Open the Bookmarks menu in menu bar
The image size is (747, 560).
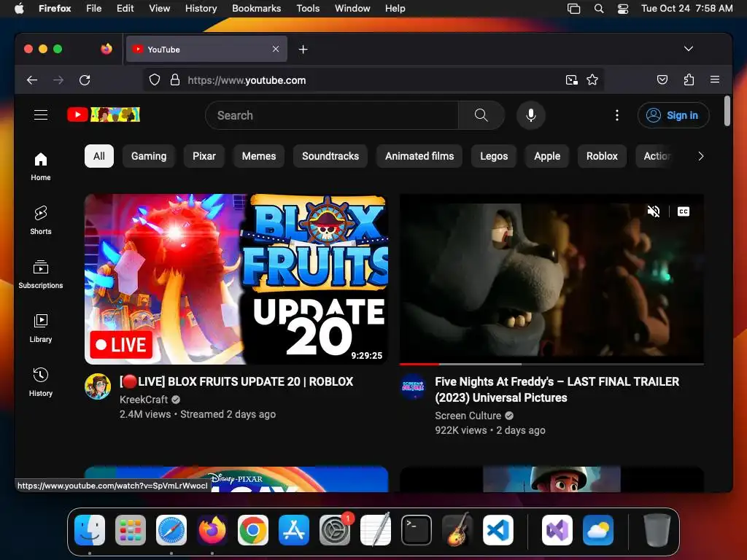[x=256, y=8]
